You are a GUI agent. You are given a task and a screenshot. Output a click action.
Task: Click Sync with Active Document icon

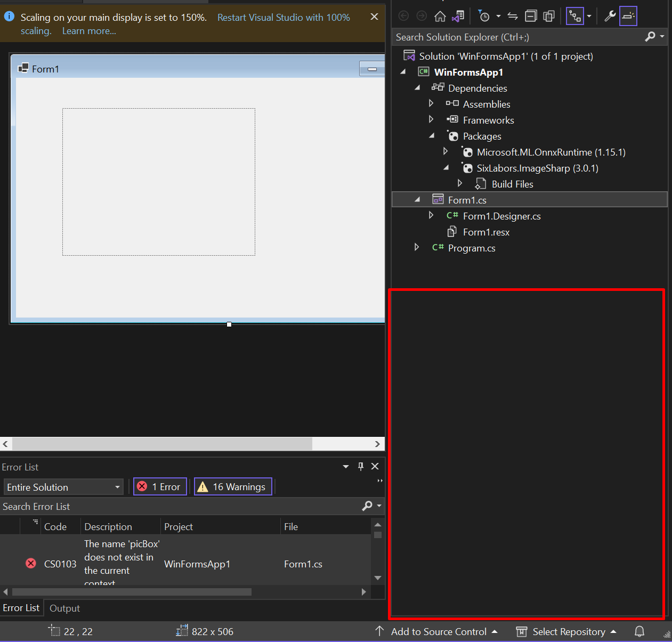[512, 16]
